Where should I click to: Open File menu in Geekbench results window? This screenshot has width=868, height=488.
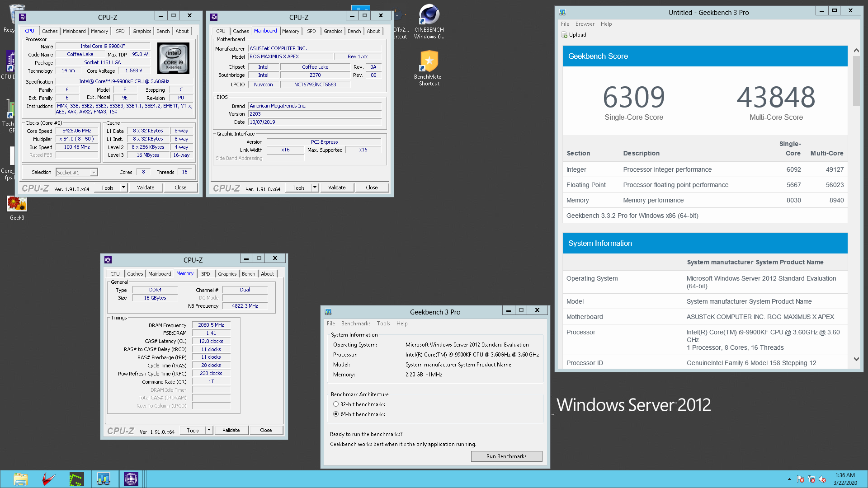click(565, 24)
